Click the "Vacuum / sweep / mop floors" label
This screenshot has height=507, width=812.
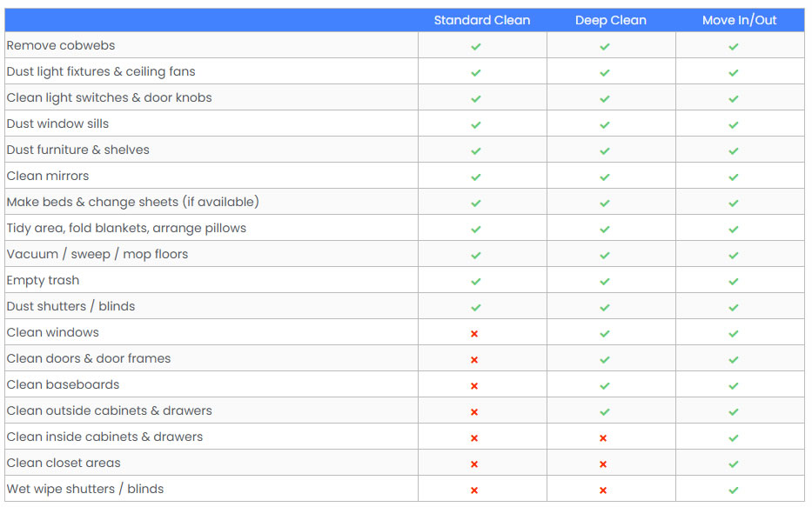97,254
